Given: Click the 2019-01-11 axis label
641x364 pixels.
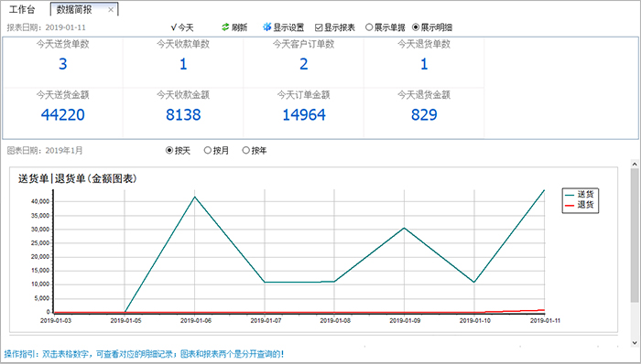Looking at the screenshot, I should coord(545,321).
